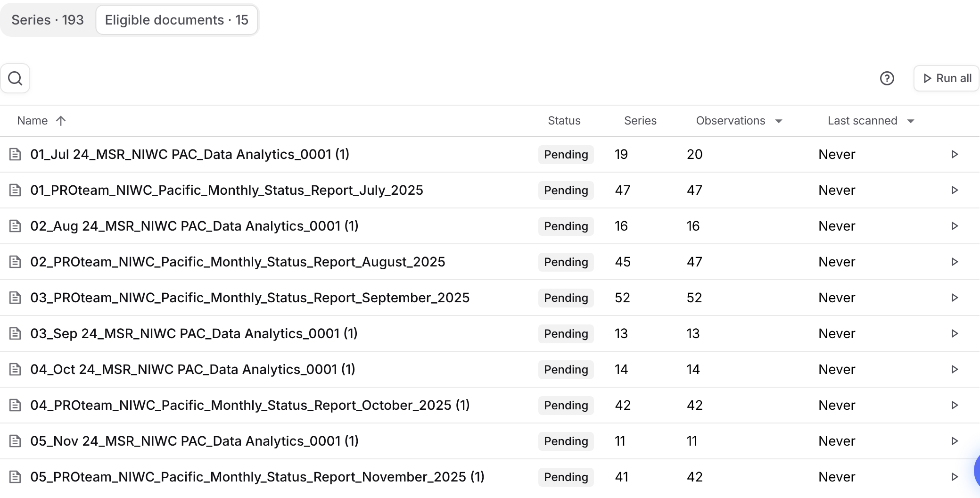Run scan for Monthly_Status_Report_October_2025 row

tap(955, 405)
